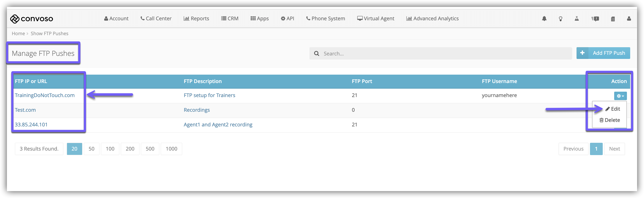
Task: Go to Home in the breadcrumb
Action: (x=18, y=33)
